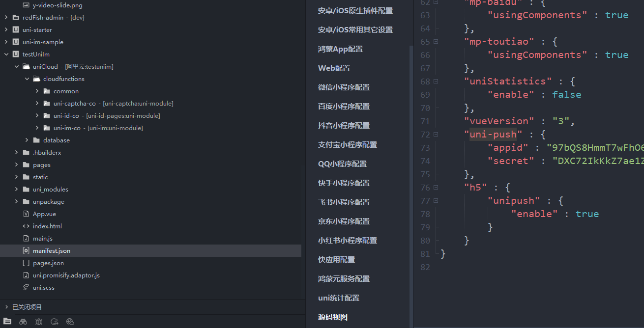
Task: Click the testUniIm project icon
Action: [16, 54]
